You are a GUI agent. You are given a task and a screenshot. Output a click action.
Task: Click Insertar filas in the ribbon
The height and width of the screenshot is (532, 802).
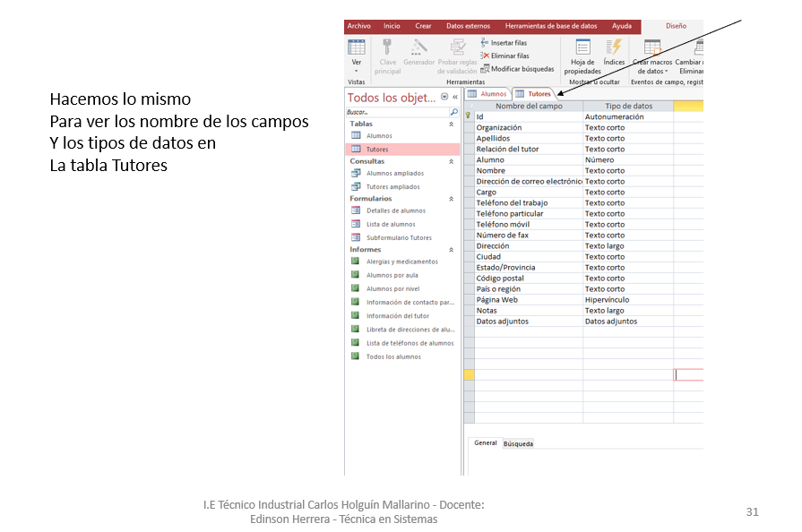click(x=507, y=42)
